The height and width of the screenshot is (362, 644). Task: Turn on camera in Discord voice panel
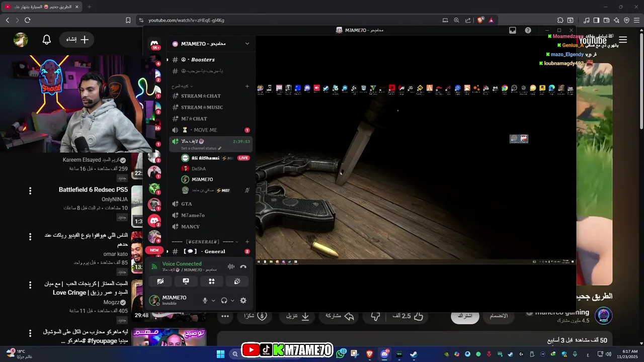pos(160,282)
